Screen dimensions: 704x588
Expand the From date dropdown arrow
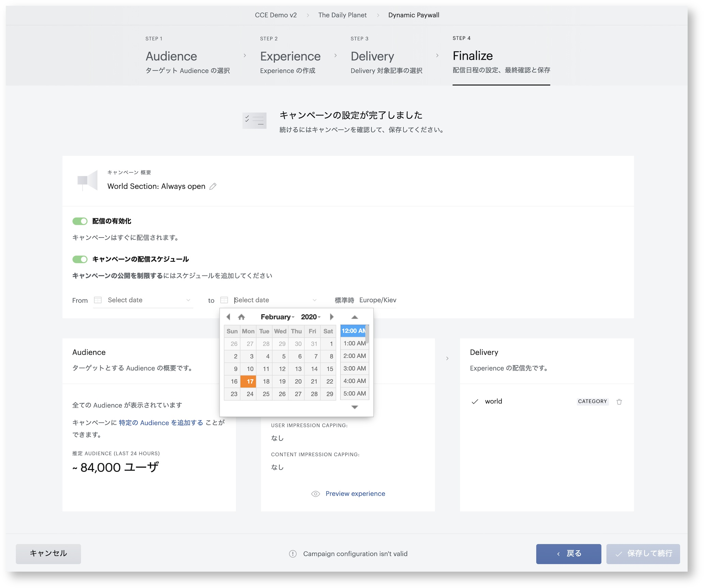click(x=188, y=300)
